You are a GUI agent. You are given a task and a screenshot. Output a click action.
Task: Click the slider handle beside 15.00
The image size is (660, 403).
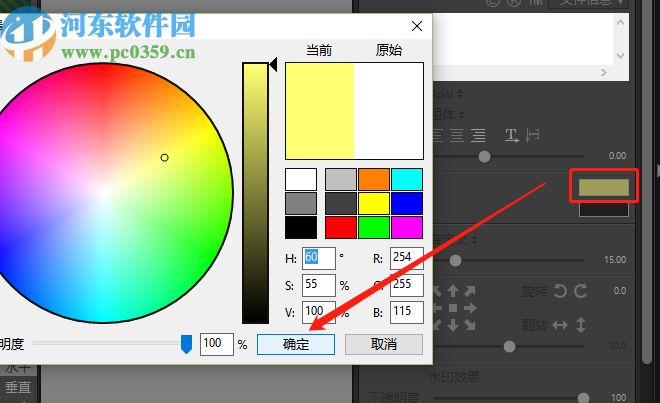click(455, 261)
